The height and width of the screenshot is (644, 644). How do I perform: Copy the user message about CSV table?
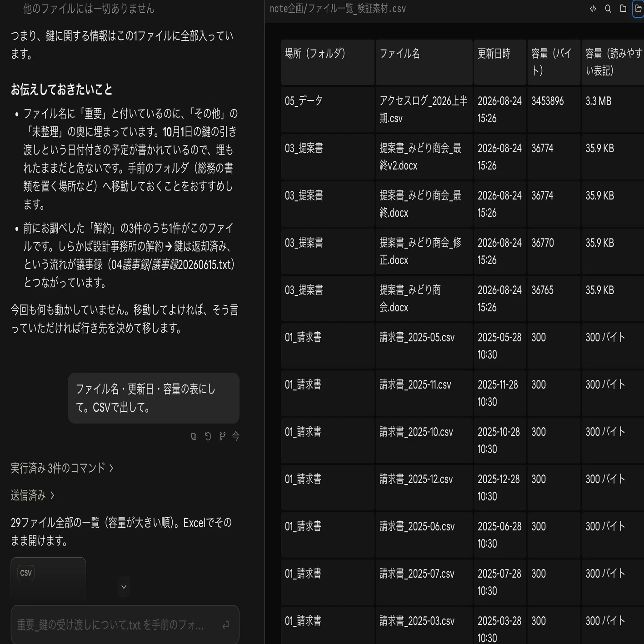point(194,436)
